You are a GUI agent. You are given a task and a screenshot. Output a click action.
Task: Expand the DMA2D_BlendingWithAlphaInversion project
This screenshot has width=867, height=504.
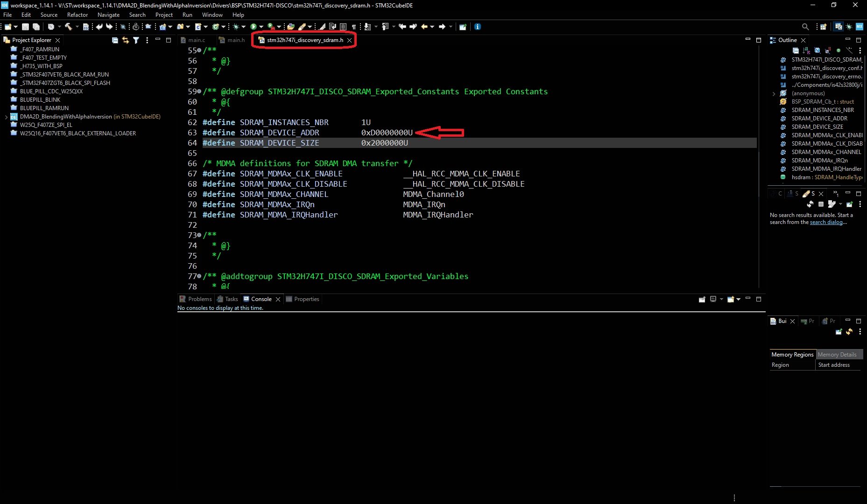pyautogui.click(x=6, y=117)
